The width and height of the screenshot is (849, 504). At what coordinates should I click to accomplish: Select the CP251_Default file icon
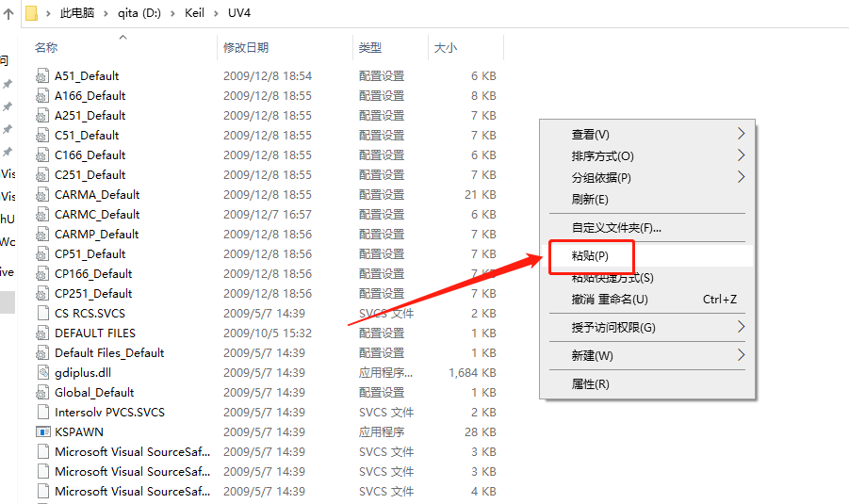(x=42, y=293)
